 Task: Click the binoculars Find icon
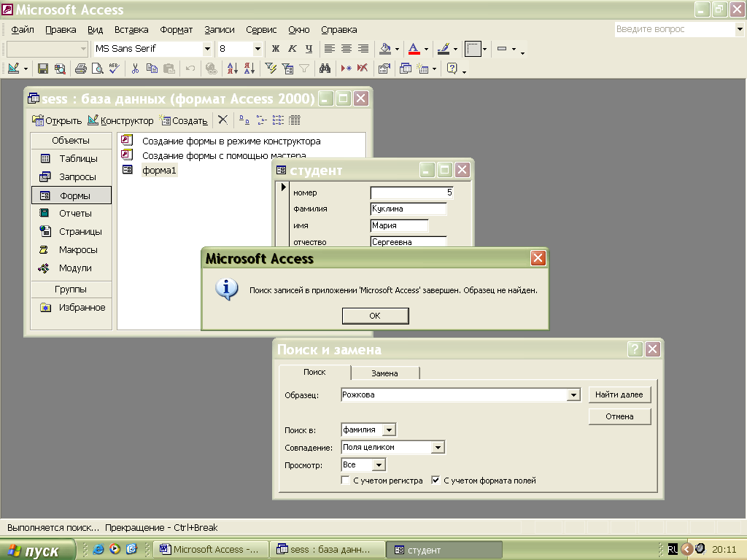(x=325, y=69)
